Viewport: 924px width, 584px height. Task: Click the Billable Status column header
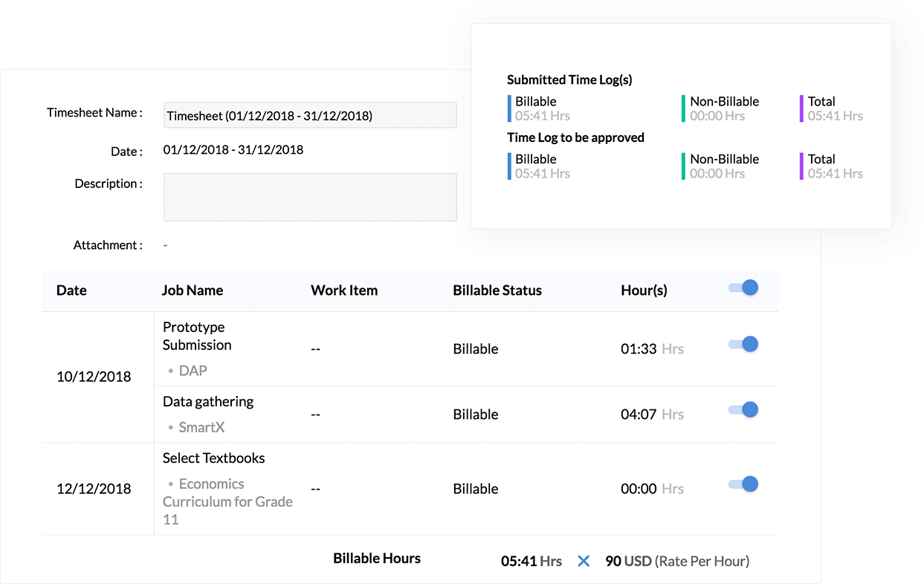(x=497, y=291)
